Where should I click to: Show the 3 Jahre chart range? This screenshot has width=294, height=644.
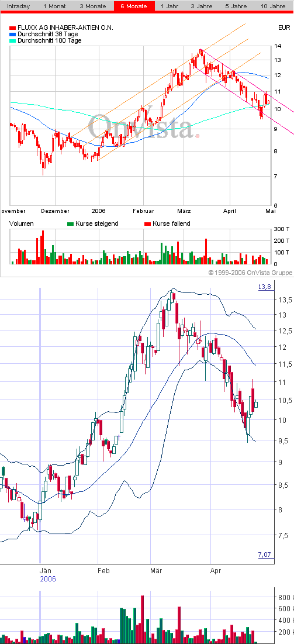pyautogui.click(x=201, y=6)
